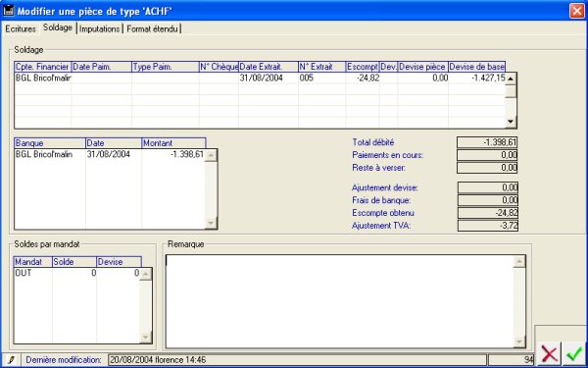Click the Ajustement TVA value field
The image size is (588, 368).
[488, 226]
